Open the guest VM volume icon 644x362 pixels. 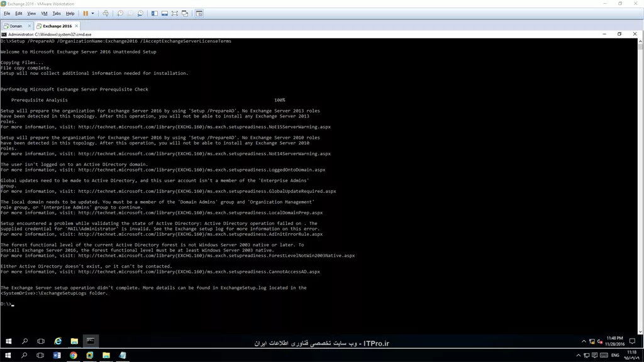pos(599,341)
